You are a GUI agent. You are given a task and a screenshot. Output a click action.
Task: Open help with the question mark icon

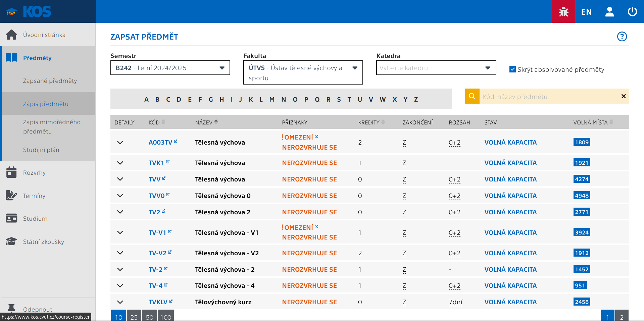point(622,36)
